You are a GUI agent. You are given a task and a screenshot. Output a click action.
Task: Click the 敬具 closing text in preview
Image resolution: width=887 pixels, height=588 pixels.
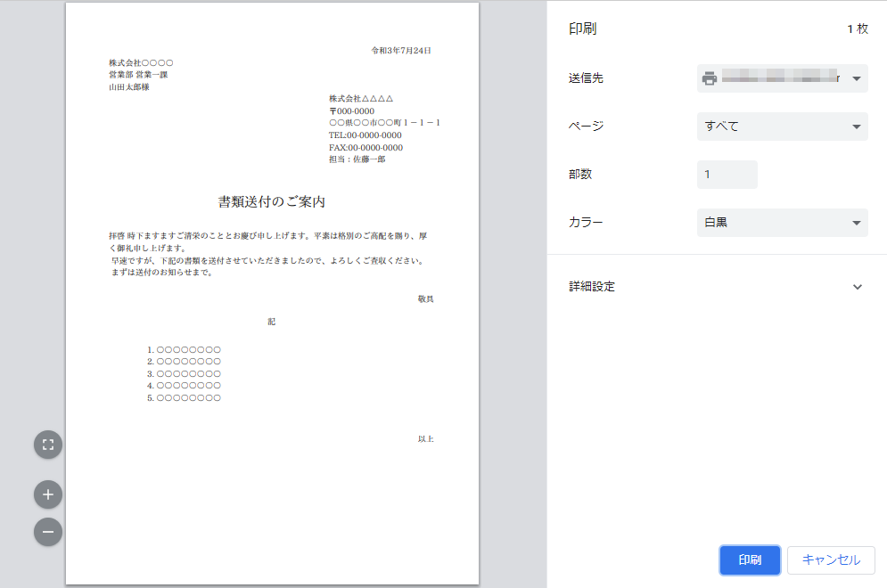(x=425, y=299)
